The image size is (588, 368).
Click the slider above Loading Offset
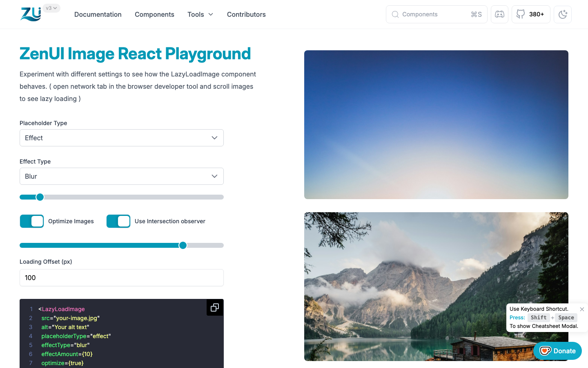pyautogui.click(x=122, y=245)
